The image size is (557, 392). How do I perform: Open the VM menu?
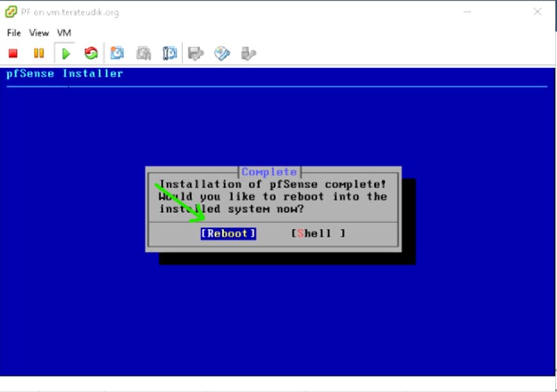[x=64, y=33]
